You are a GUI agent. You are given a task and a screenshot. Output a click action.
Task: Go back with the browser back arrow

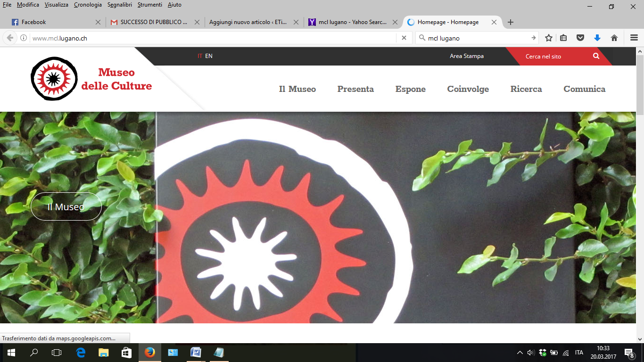[10, 38]
